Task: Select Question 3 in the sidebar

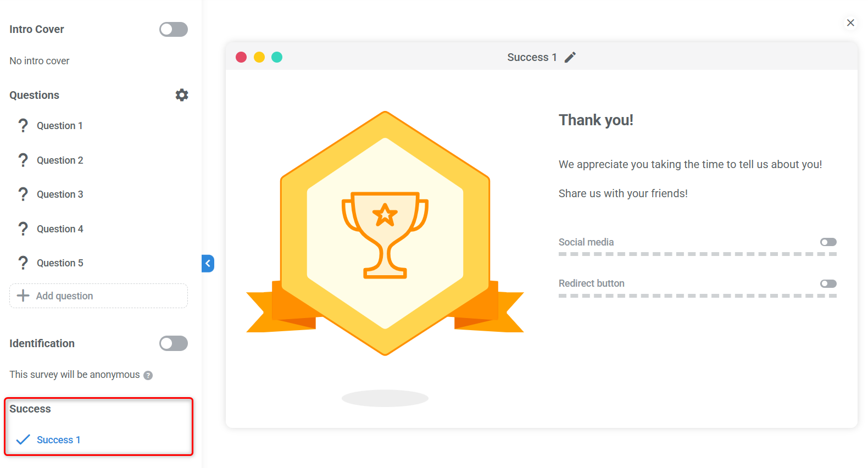Action: 59,194
